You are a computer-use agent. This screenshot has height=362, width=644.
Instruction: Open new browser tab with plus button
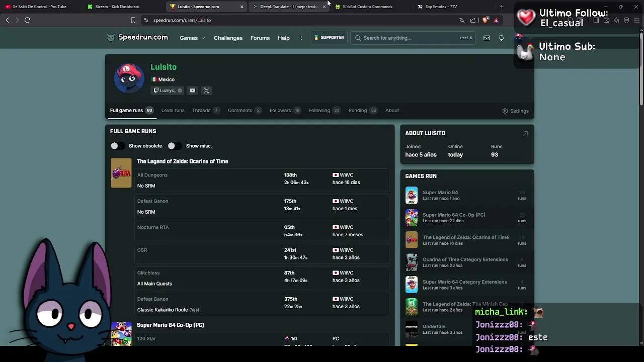[x=502, y=7]
